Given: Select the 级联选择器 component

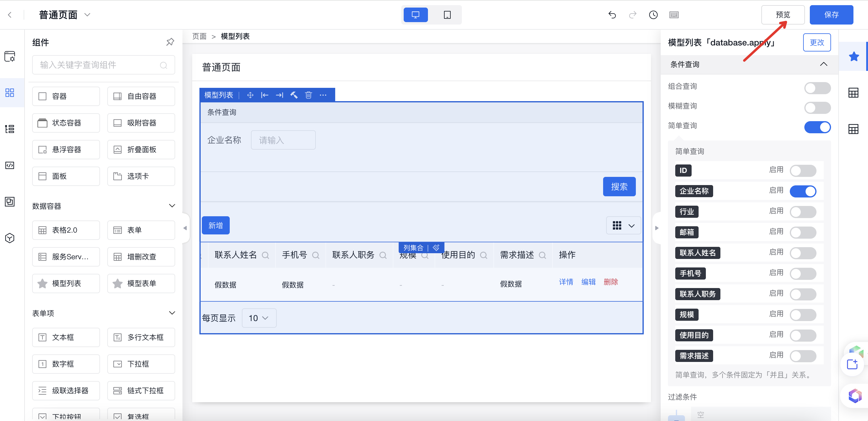Looking at the screenshot, I should tap(66, 391).
